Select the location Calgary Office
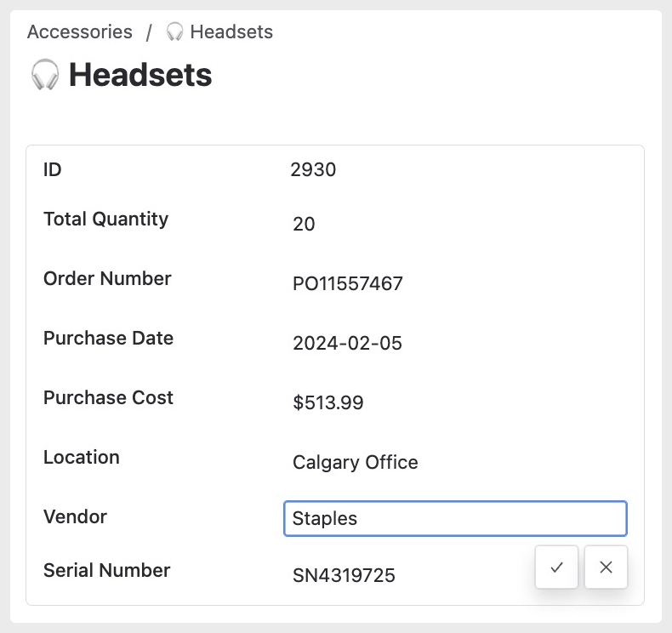Image resolution: width=672 pixels, height=633 pixels. coord(356,462)
